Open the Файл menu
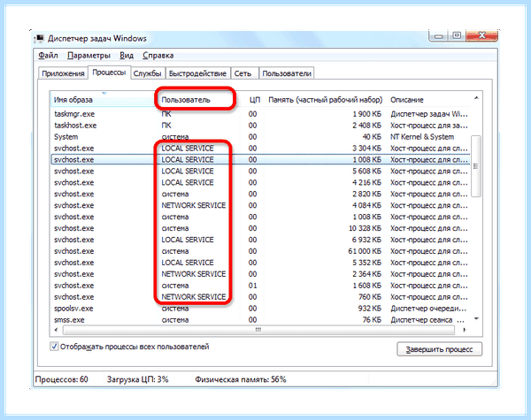 48,55
